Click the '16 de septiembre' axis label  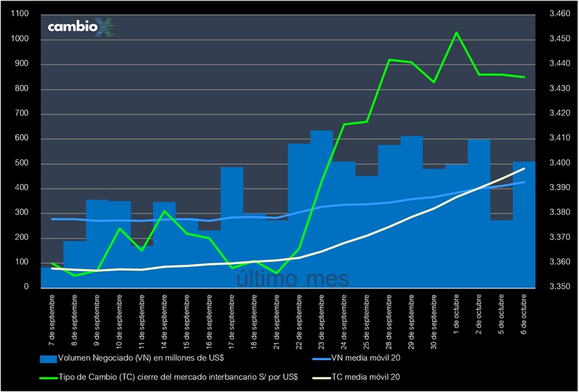coord(209,322)
